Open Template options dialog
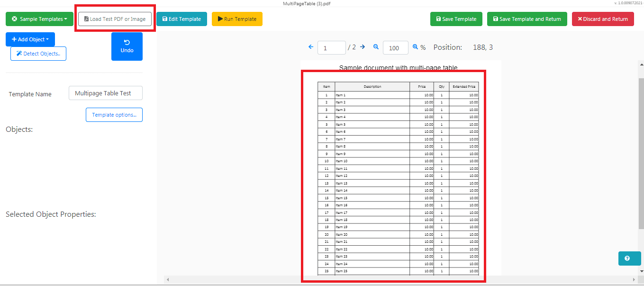 (114, 114)
